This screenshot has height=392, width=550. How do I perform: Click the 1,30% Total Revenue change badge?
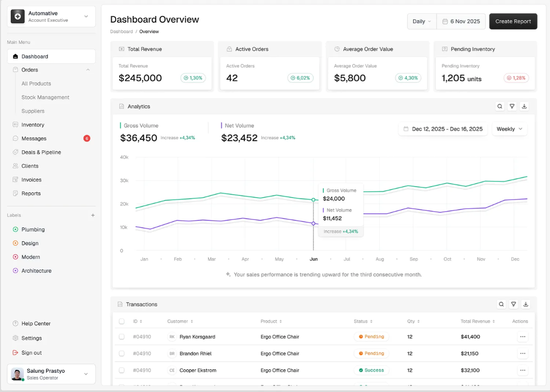193,78
